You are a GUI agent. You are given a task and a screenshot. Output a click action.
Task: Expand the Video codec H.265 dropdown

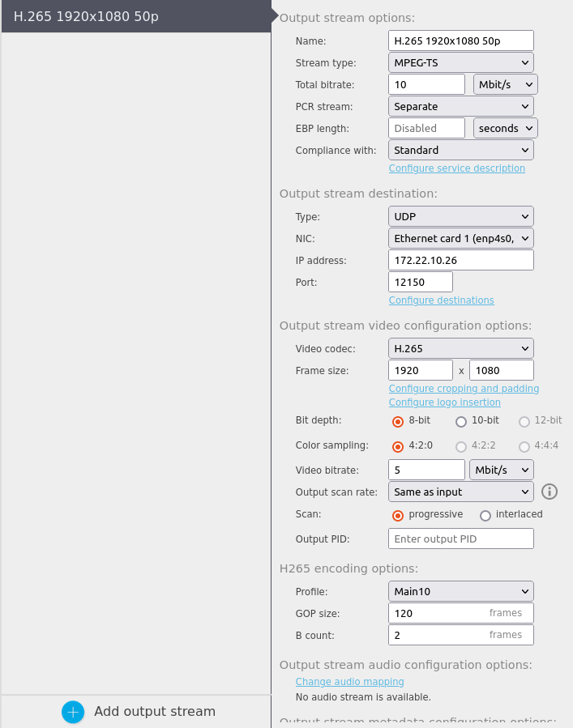pos(461,348)
